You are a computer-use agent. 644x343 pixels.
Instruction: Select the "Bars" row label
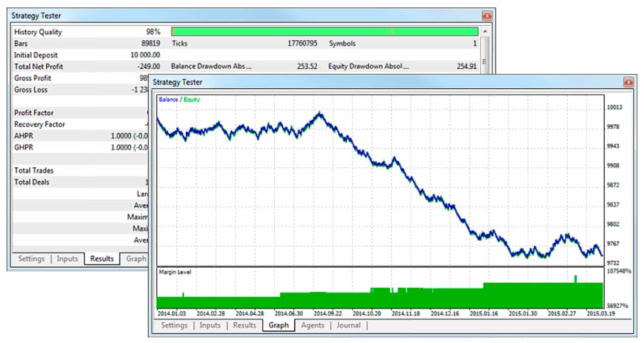(21, 43)
